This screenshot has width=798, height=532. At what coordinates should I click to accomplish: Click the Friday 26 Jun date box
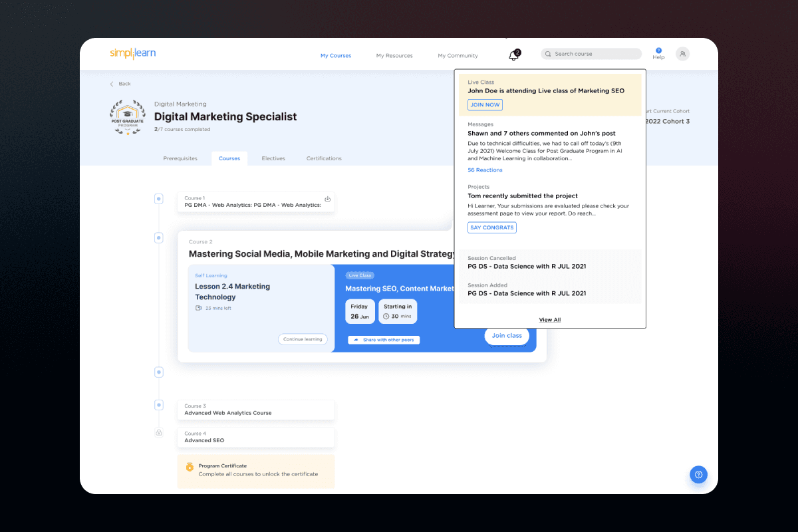[x=360, y=311]
